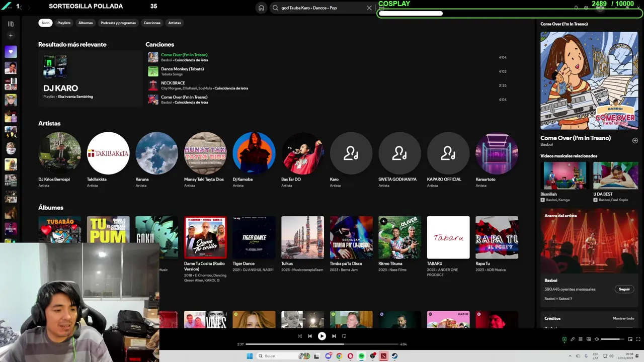
Task: Click Mostrar todo credits link
Action: coord(623,318)
